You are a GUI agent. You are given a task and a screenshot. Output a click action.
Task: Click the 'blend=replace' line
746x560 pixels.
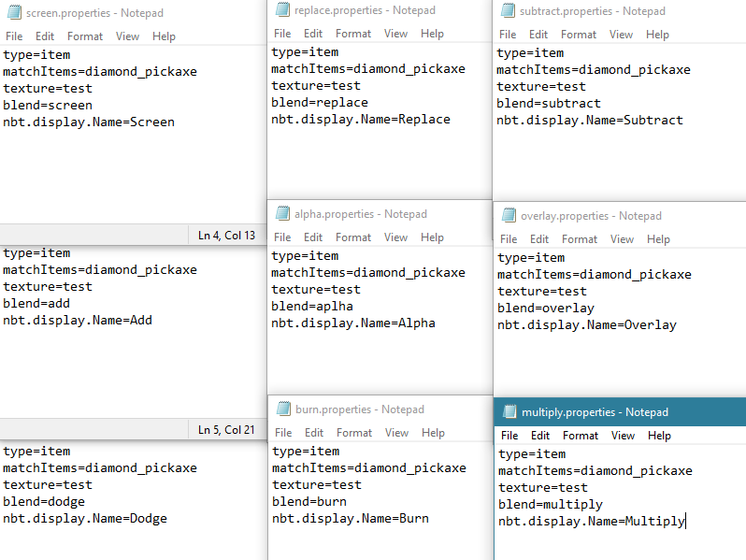pyautogui.click(x=320, y=102)
